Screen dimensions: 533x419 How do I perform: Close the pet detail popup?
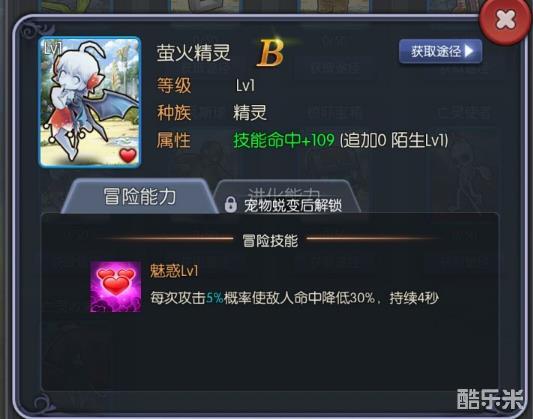(x=505, y=21)
